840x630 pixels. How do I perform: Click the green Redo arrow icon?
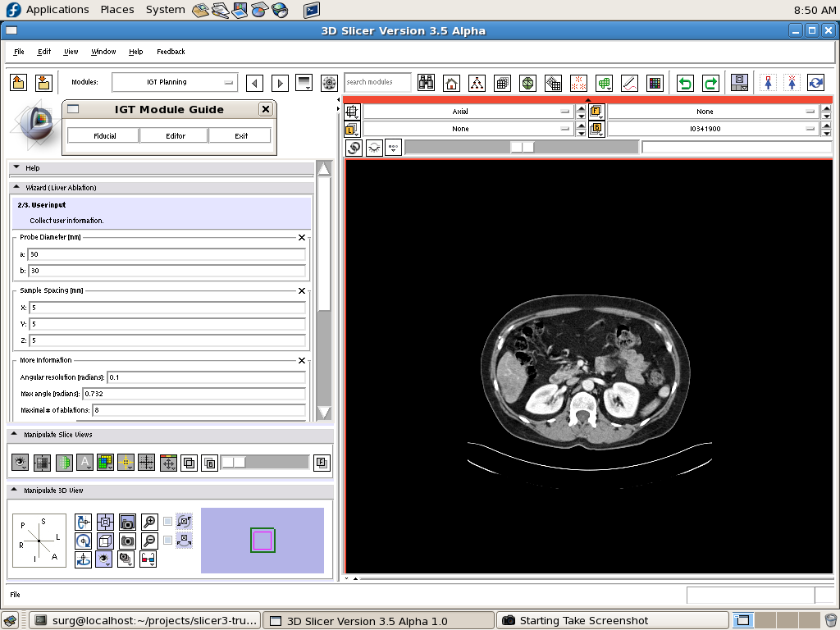coord(710,83)
